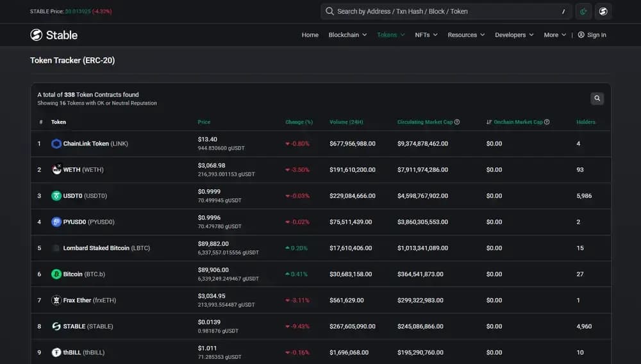The image size is (641, 364).
Task: Click the Token Tracker (ERC-20) heading
Action: click(x=72, y=60)
